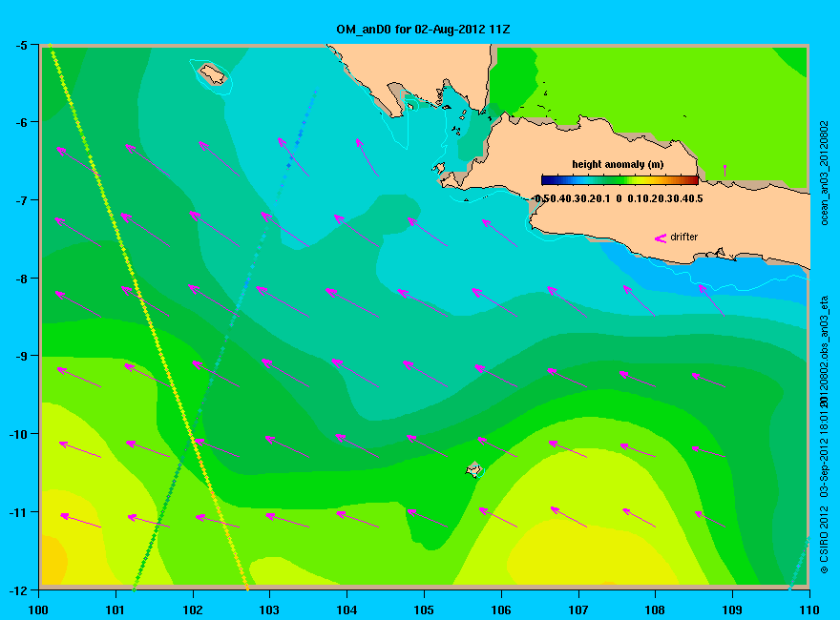
Task: Select the 'drifter' legend text
Action: pyautogui.click(x=684, y=237)
